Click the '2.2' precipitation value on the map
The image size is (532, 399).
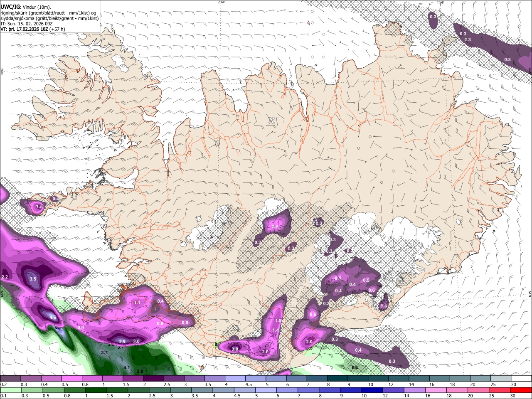(5, 277)
